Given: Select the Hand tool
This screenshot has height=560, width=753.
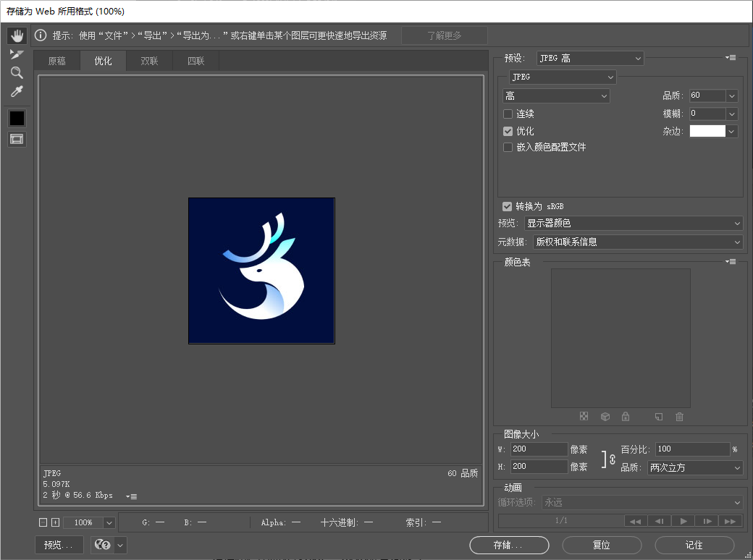Looking at the screenshot, I should click(17, 35).
